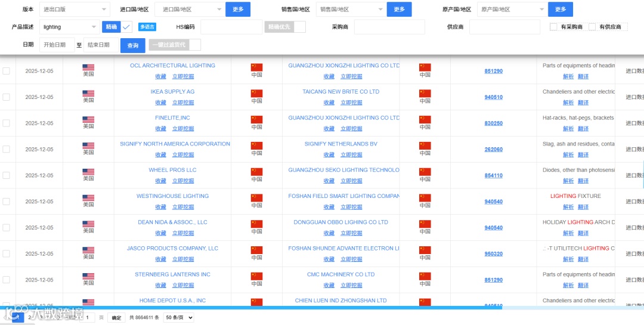The height and width of the screenshot is (325, 644).
Task: Select row checkbox for OCL ARCHITECTURAL LIGHTING
Action: pyautogui.click(x=6, y=71)
